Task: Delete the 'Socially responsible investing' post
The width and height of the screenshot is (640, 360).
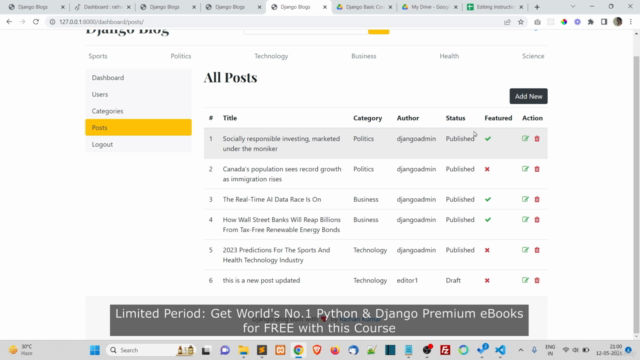Action: pyautogui.click(x=537, y=139)
